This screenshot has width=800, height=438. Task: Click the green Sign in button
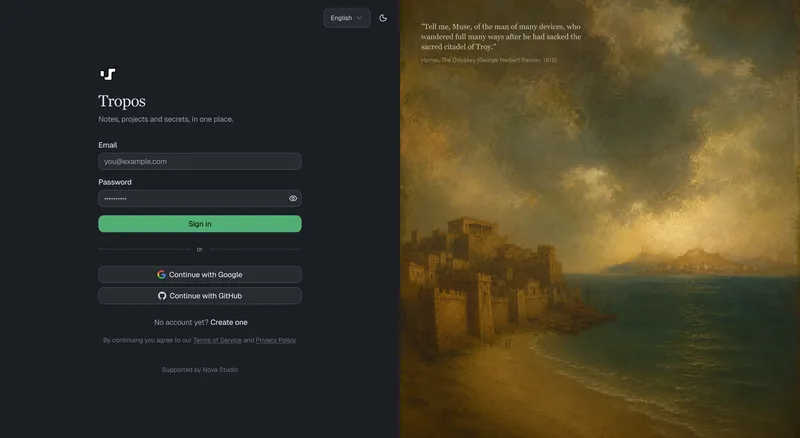(200, 224)
